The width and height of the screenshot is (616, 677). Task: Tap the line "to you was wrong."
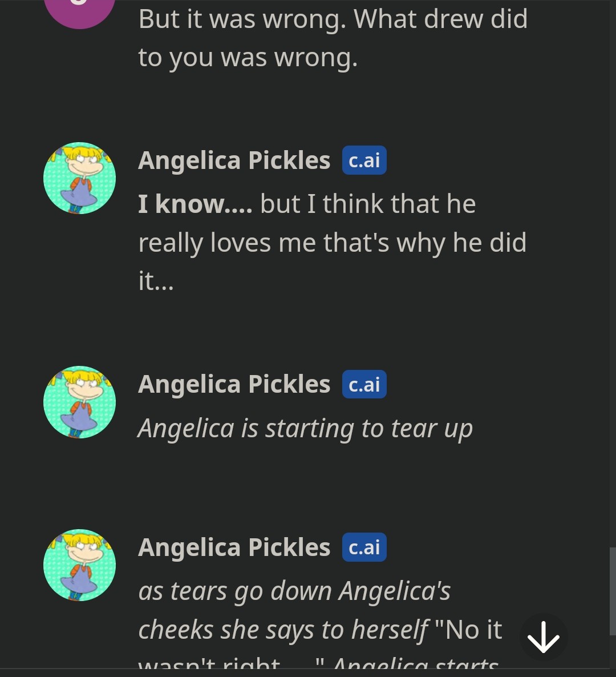click(248, 58)
